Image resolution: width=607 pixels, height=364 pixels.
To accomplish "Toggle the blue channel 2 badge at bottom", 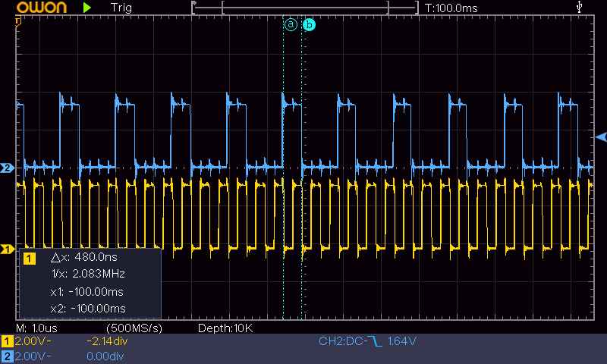I will 8,355.
